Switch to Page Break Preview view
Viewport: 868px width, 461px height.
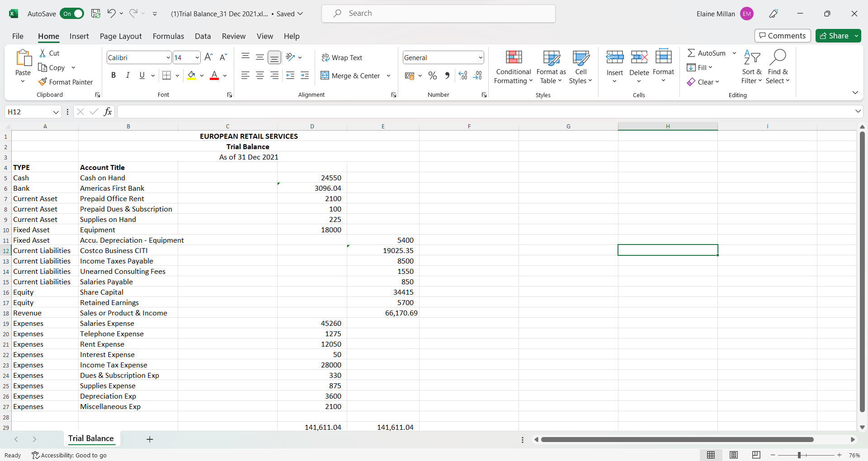756,455
